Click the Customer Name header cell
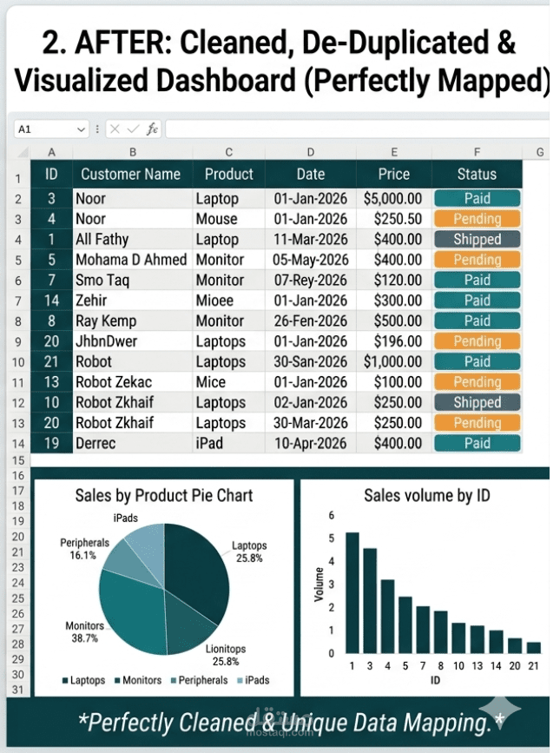 click(133, 174)
